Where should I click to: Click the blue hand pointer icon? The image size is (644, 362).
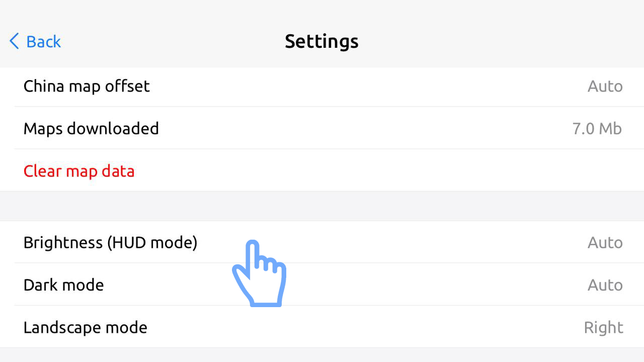pyautogui.click(x=259, y=274)
